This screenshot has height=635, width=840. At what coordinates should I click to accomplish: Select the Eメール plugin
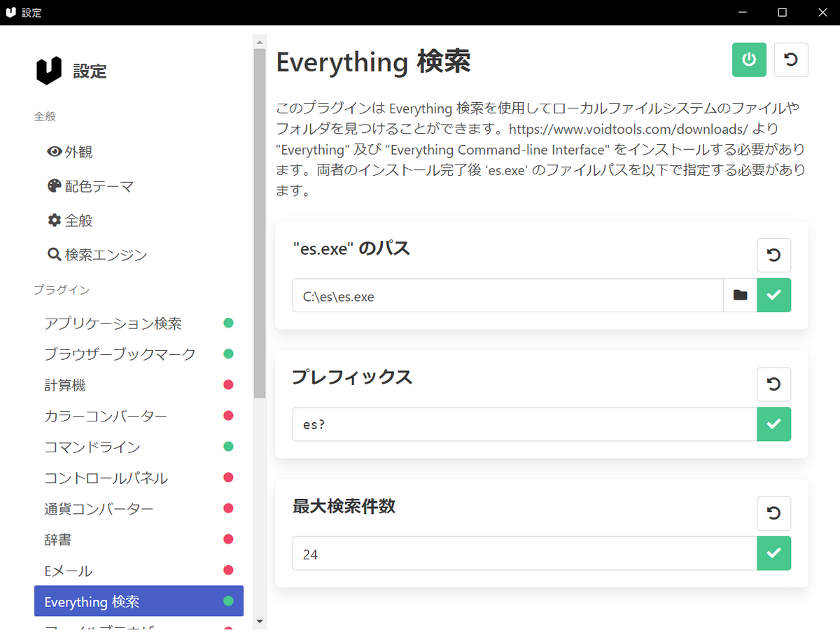click(x=139, y=571)
